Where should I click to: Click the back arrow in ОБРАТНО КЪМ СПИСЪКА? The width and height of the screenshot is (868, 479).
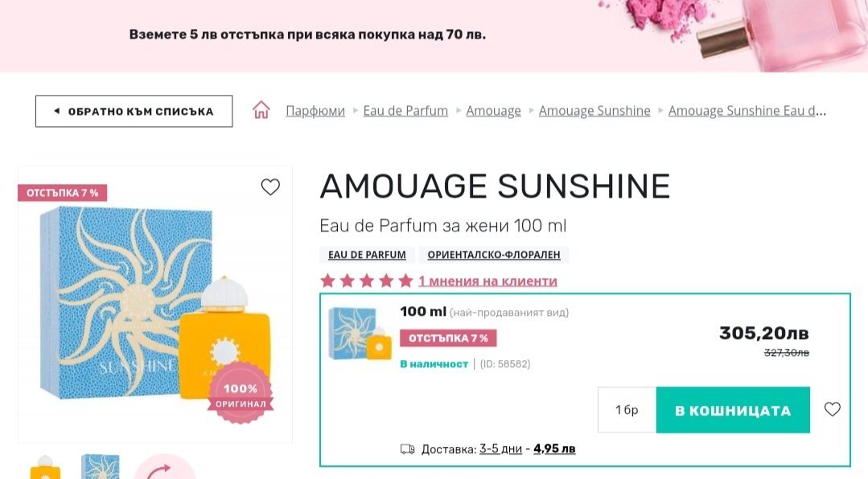tap(57, 112)
